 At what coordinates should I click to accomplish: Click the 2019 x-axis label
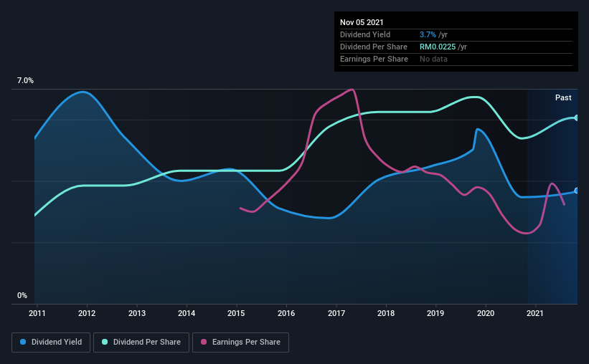pos(435,313)
